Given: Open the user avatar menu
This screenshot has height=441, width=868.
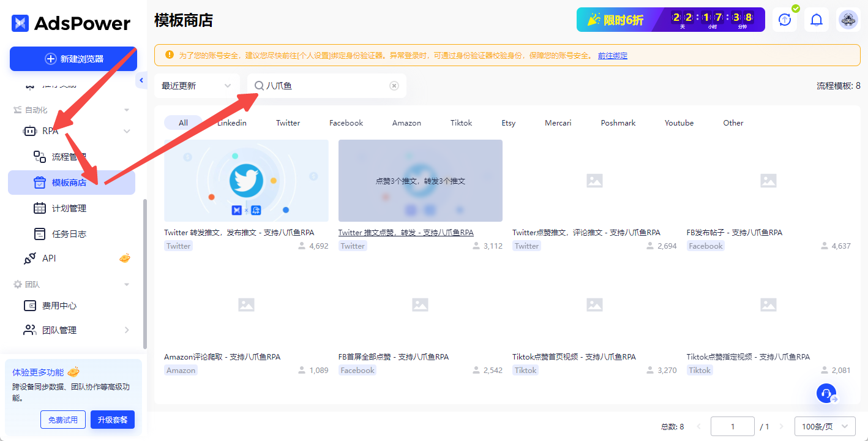Looking at the screenshot, I should point(848,20).
